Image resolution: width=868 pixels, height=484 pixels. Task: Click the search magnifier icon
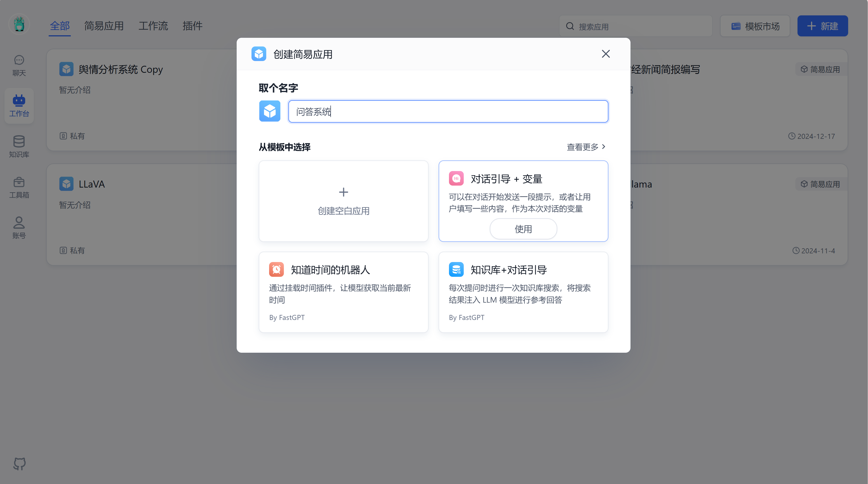570,26
